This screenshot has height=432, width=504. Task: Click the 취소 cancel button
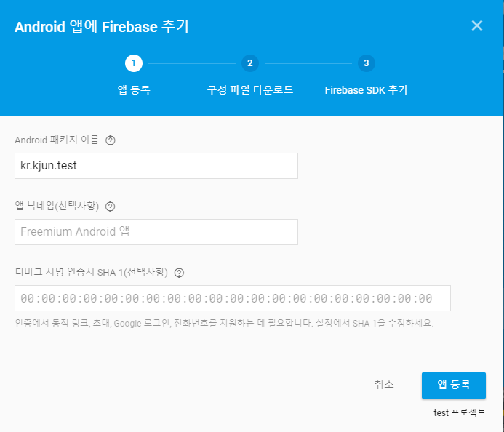(x=384, y=385)
